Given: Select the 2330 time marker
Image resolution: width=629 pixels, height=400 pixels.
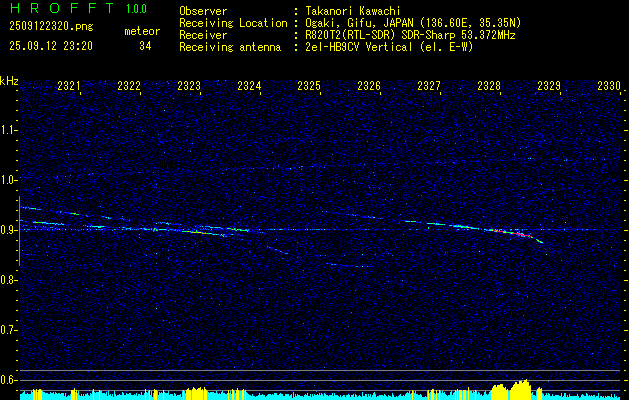Looking at the screenshot, I should [x=609, y=87].
